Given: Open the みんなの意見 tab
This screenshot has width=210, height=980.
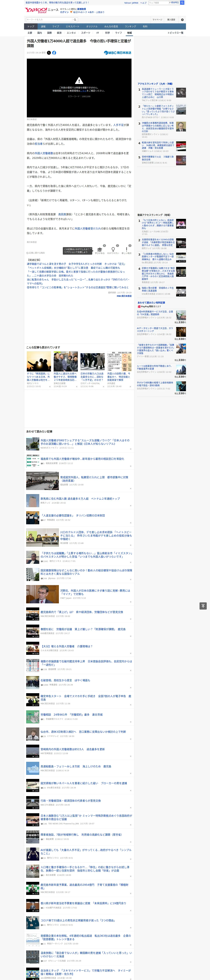Looking at the screenshot, I should coord(111,27).
